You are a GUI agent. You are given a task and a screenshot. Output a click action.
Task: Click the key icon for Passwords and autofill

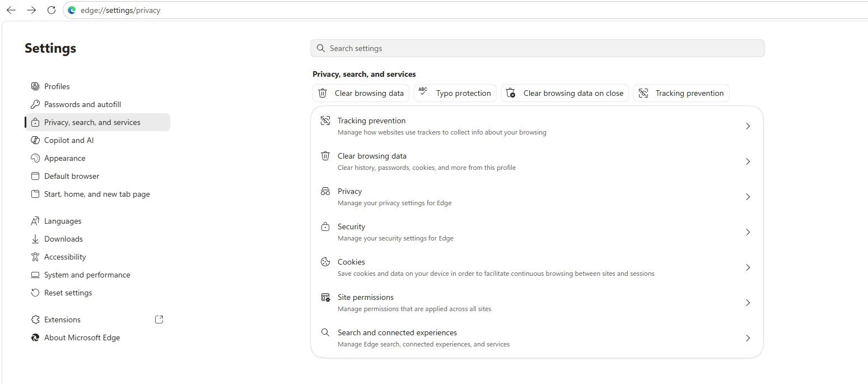35,104
